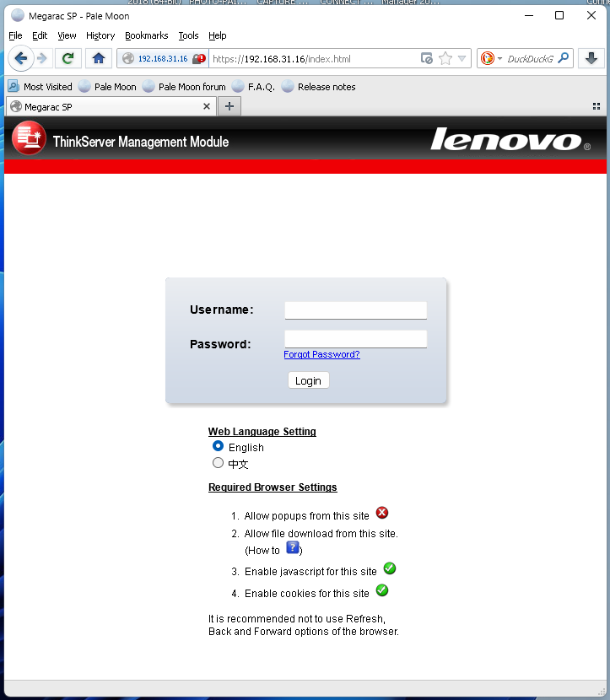
Task: Open the F.A.Q. bookmark
Action: pyautogui.click(x=254, y=87)
